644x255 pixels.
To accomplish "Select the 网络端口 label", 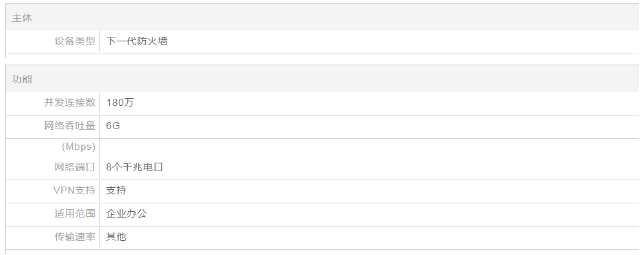I will pos(75,167).
